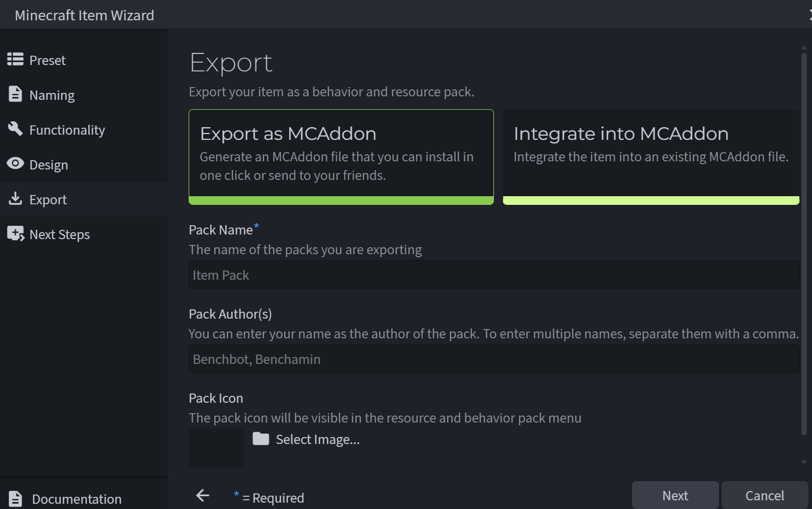The image size is (812, 509).
Task: Focus the Pack Name input field
Action: (494, 275)
